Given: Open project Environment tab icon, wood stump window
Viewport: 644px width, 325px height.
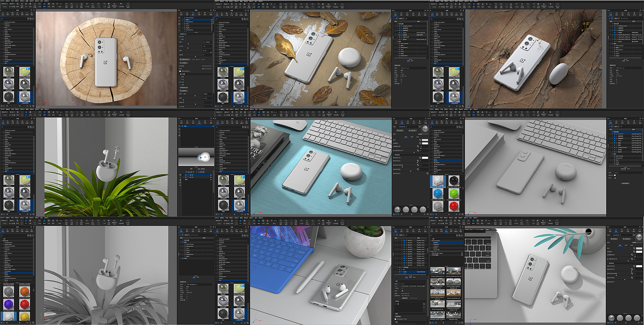Looking at the screenshot, I should pos(199,13).
